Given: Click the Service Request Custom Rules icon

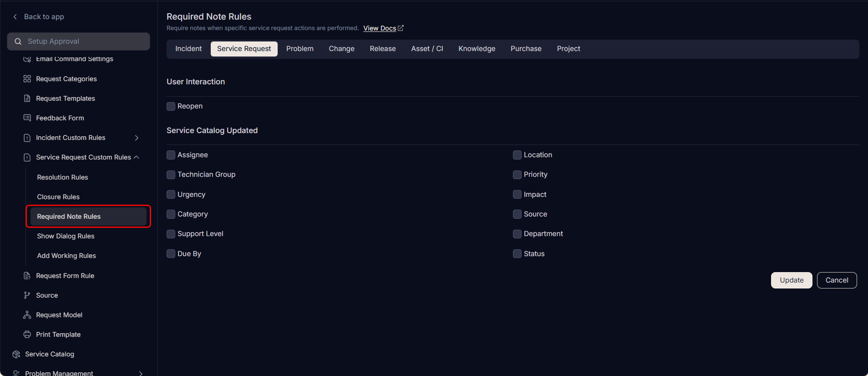Looking at the screenshot, I should (x=27, y=157).
